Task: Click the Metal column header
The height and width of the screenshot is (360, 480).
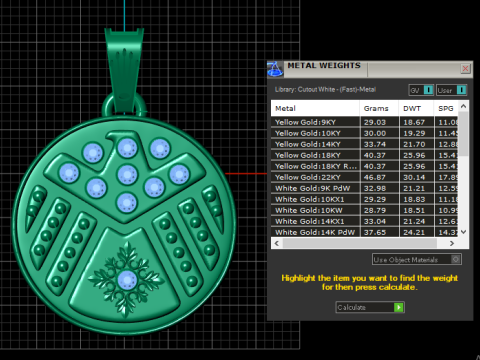Action: pos(315,108)
